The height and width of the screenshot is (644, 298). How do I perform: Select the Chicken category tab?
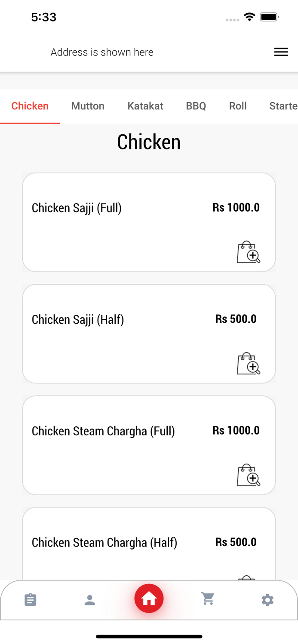point(30,106)
